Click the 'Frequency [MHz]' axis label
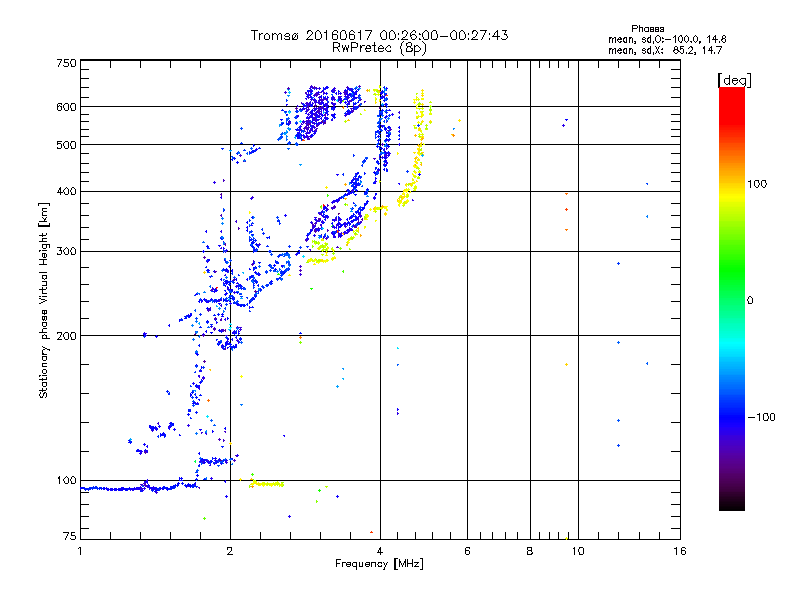The image size is (800, 600). click(379, 564)
